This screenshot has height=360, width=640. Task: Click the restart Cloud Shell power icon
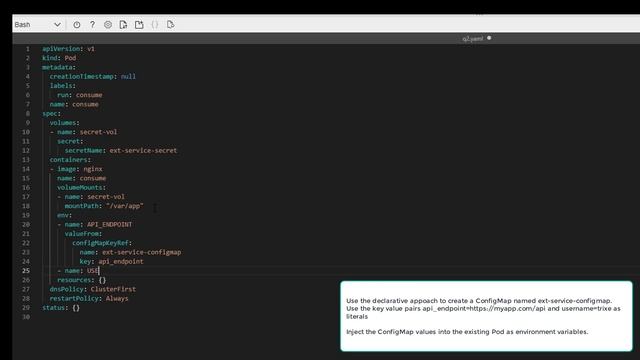(x=77, y=24)
